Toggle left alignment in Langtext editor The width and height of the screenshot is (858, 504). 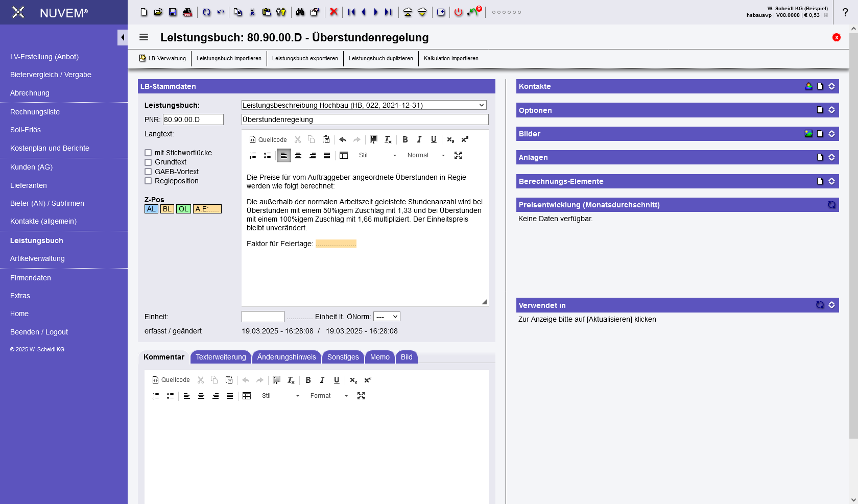283,155
